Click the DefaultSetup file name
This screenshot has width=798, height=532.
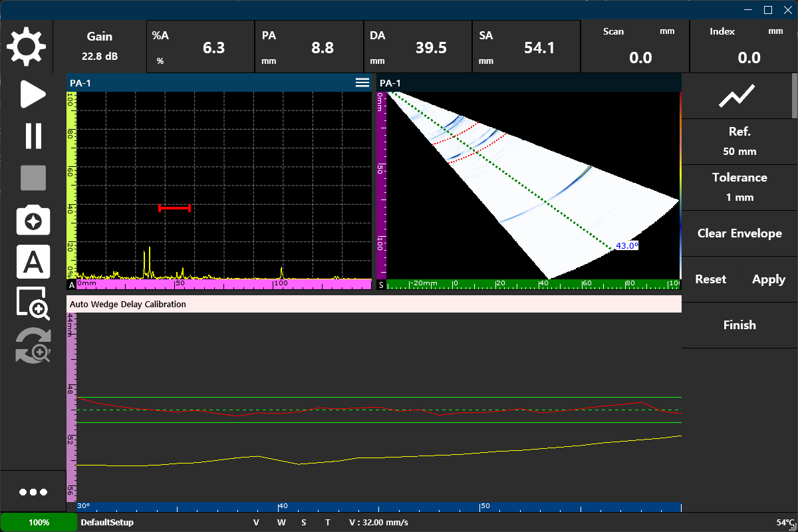pyautogui.click(x=107, y=522)
